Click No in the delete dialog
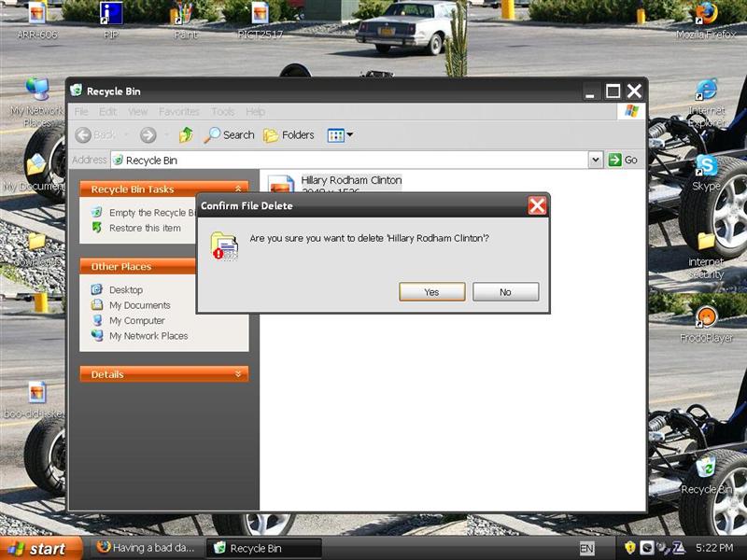This screenshot has height=560, width=747. point(505,292)
